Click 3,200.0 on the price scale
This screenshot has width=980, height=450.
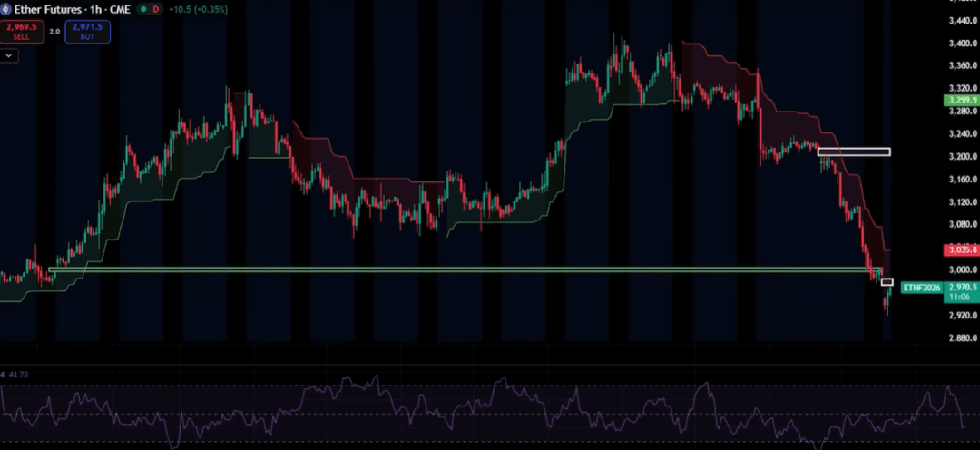click(961, 156)
